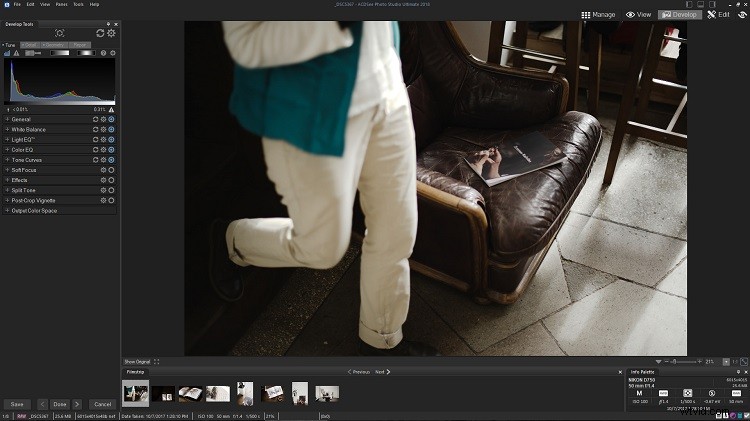Open histogram options gear icon
750x421 pixels.
(x=113, y=53)
